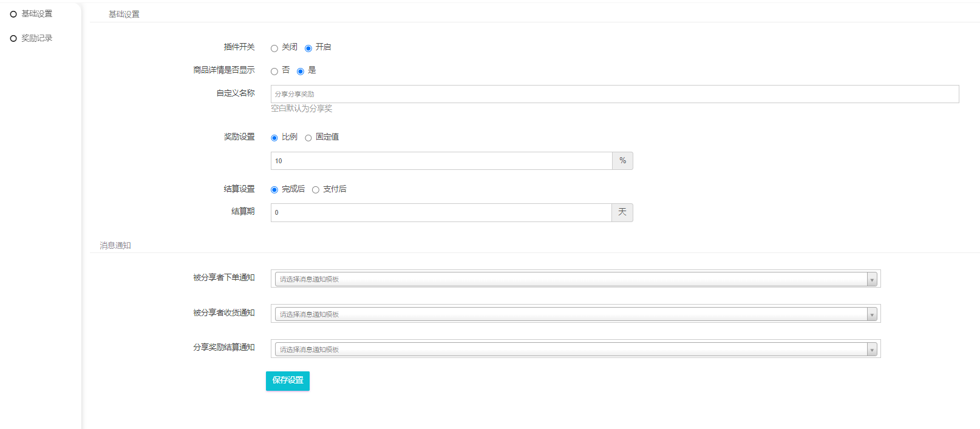Image resolution: width=980 pixels, height=429 pixels.
Task: Choose 否 for 商品详情是否显示
Action: [274, 72]
